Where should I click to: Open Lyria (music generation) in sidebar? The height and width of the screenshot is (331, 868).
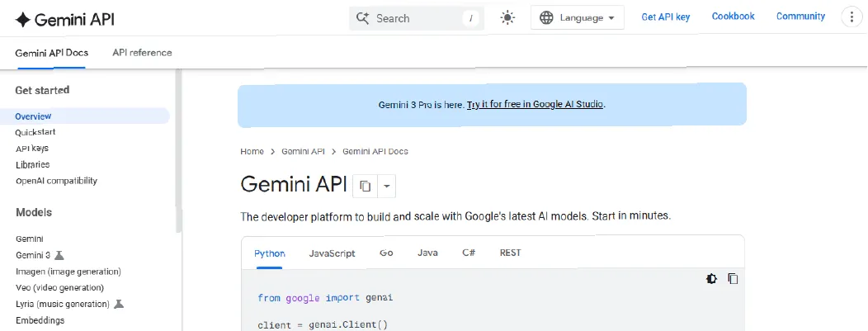(x=63, y=304)
